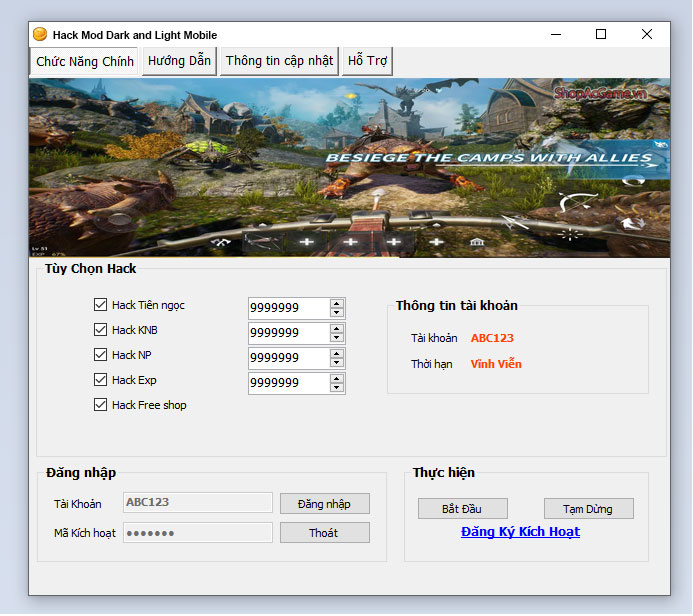Open the Chức Năng Chính tab
This screenshot has height=616, width=693.
tap(84, 61)
